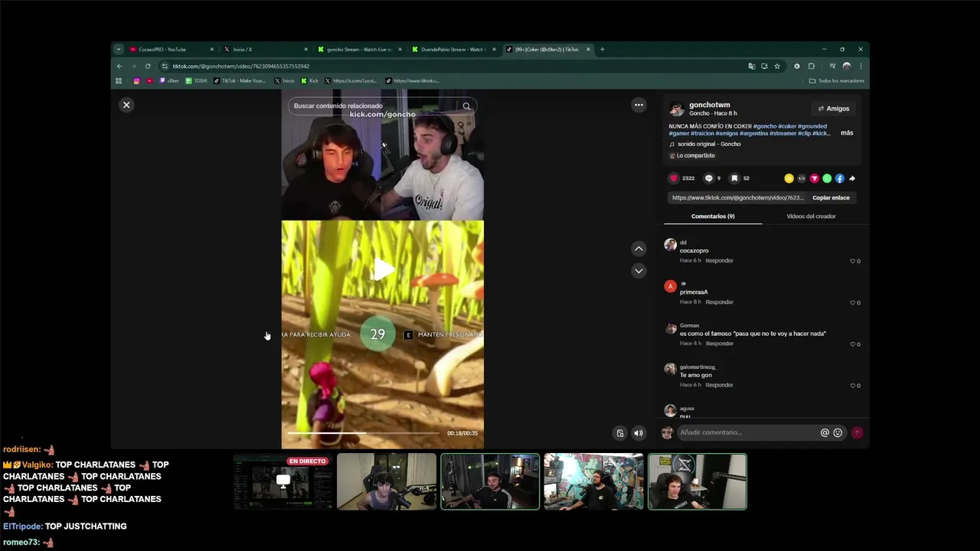This screenshot has height=551, width=980.
Task: Click the video progress bar
Action: pos(364,433)
